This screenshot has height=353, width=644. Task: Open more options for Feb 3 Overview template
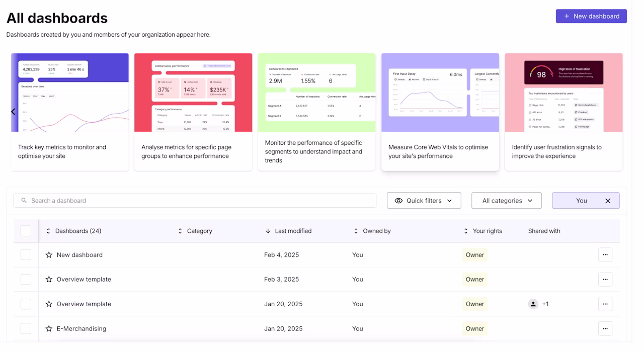(605, 280)
